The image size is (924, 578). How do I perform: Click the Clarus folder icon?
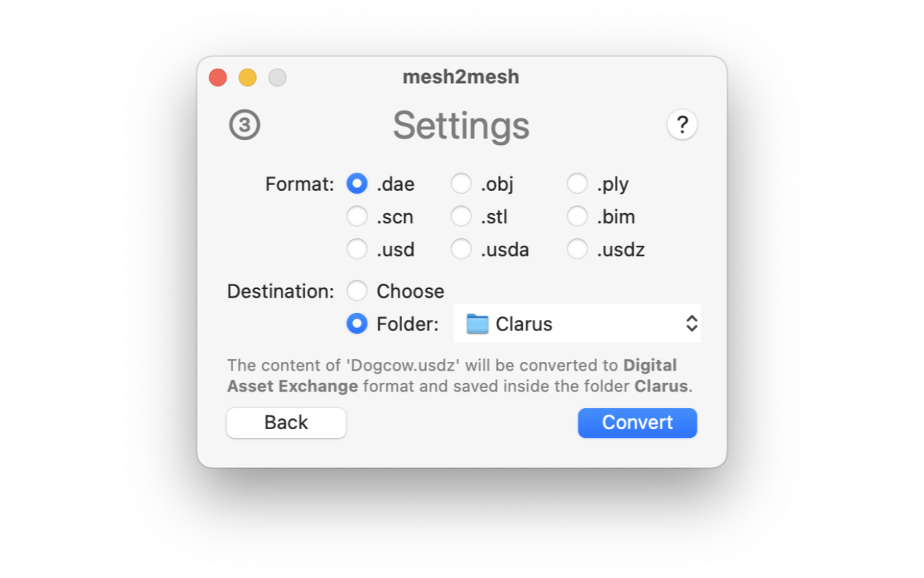(477, 324)
